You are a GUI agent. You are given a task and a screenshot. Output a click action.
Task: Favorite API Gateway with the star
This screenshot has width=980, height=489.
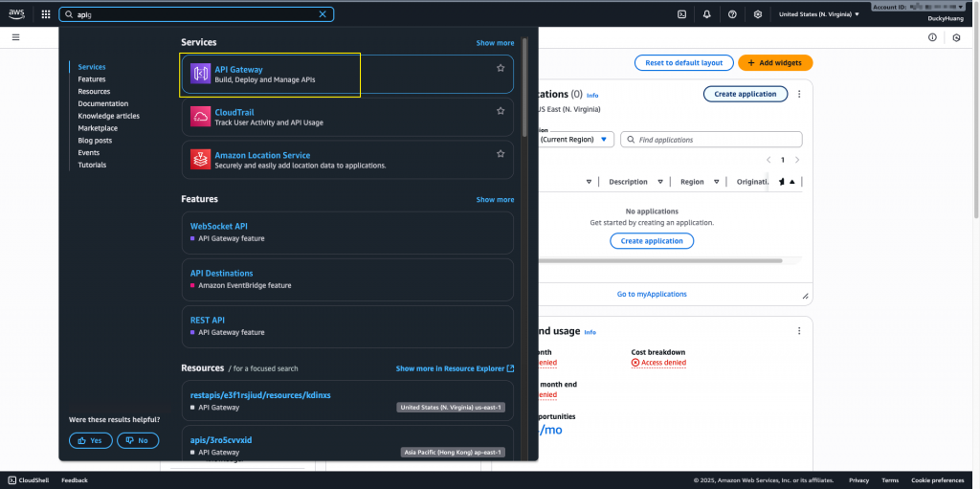pyautogui.click(x=501, y=68)
